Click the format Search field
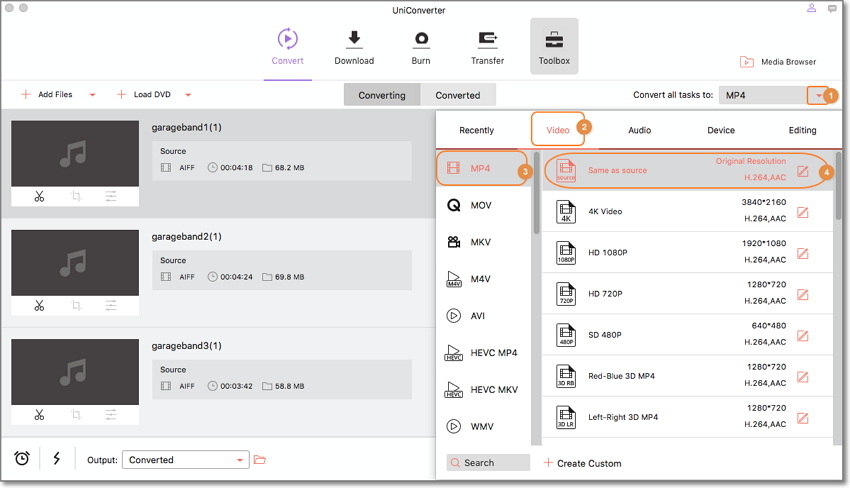This screenshot has width=850, height=488. pos(488,463)
